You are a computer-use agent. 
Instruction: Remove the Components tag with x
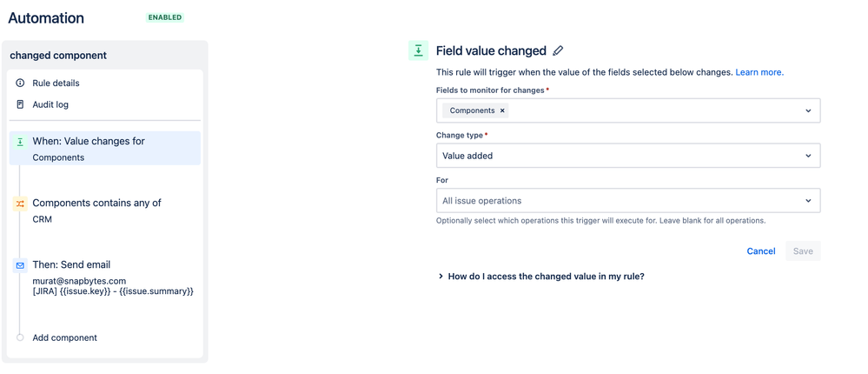(x=502, y=111)
